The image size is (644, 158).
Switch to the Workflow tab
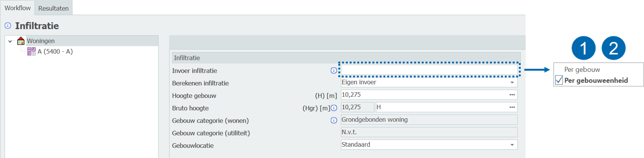17,8
